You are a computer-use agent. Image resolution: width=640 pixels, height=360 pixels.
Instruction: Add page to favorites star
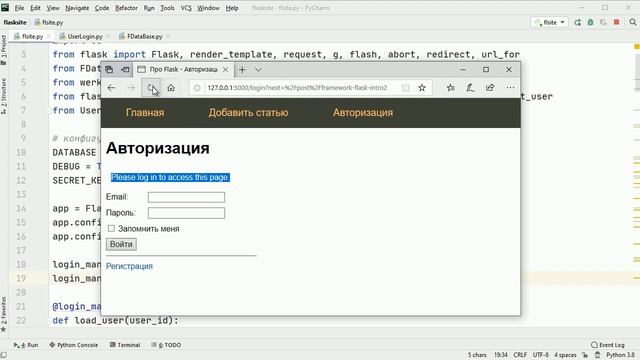coord(422,88)
